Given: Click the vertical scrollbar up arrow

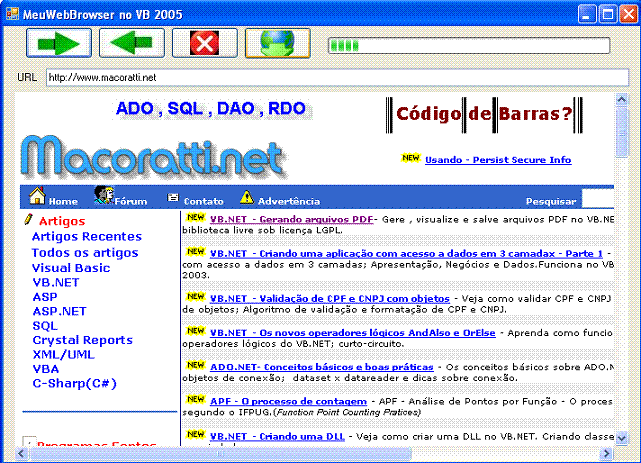Looking at the screenshot, I should pos(622,99).
